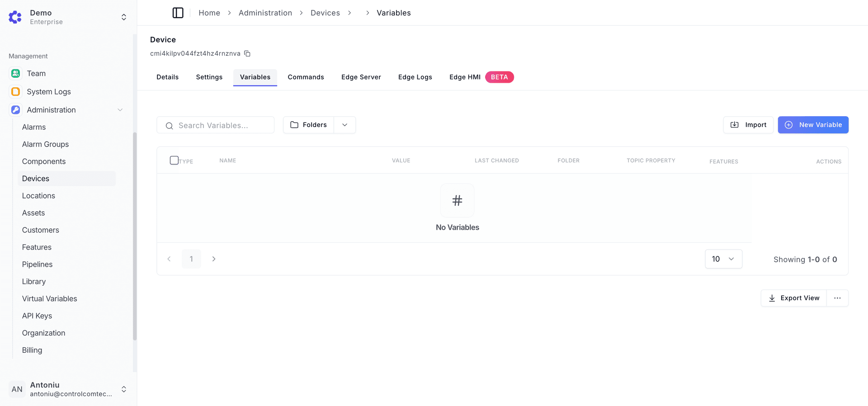Toggle the sidebar panel icon

[178, 13]
